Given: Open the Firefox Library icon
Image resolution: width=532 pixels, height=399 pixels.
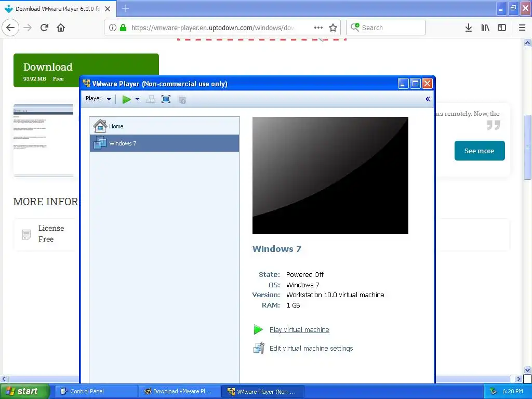Looking at the screenshot, I should pyautogui.click(x=485, y=28).
